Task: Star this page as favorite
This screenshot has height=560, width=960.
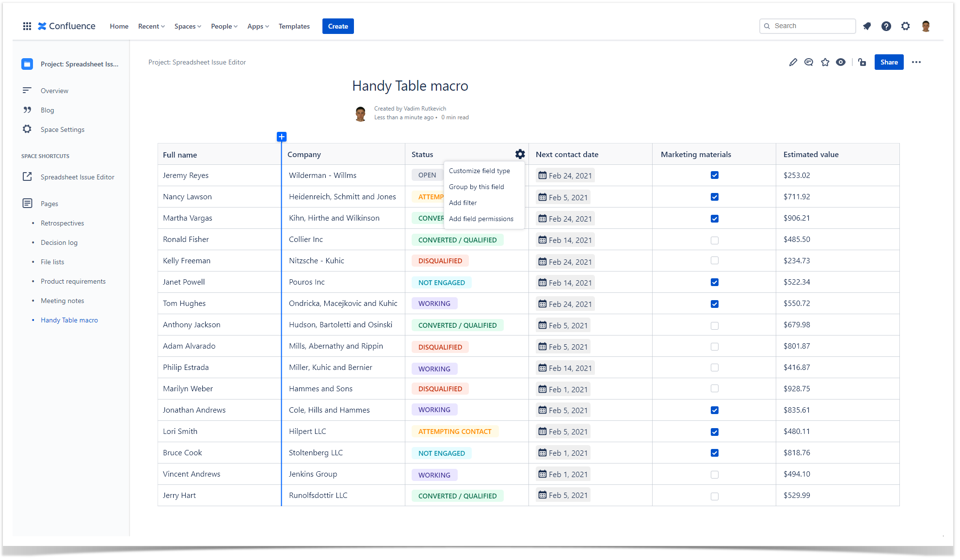Action: (825, 62)
